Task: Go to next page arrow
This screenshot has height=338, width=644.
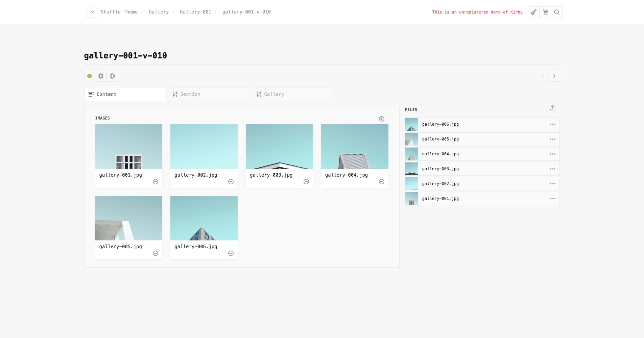Action: 554,76
